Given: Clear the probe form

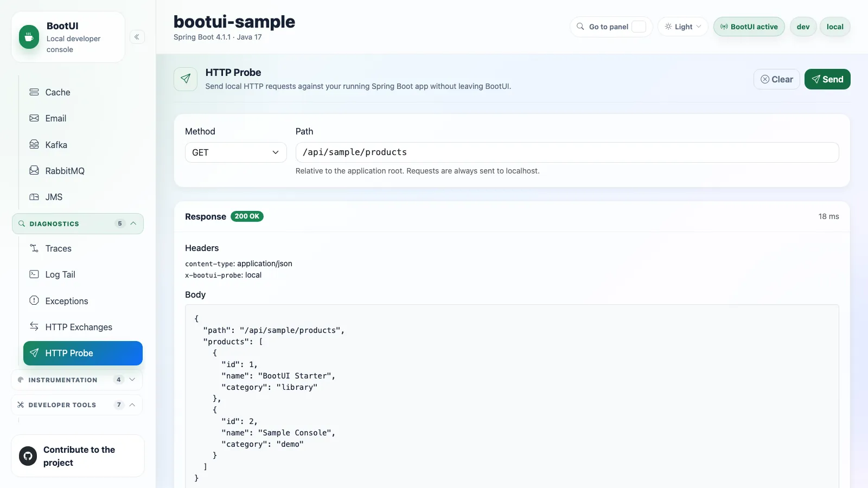Looking at the screenshot, I should (x=776, y=79).
